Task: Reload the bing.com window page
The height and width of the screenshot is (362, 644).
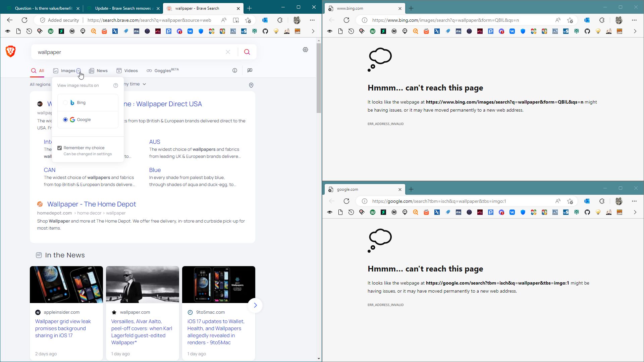Action: 346,20
